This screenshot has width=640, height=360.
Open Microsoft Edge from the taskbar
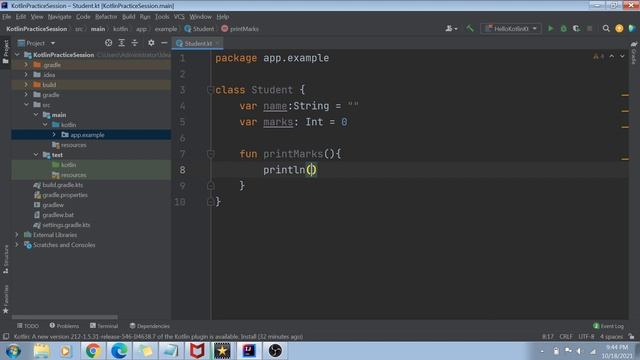[x=119, y=351]
